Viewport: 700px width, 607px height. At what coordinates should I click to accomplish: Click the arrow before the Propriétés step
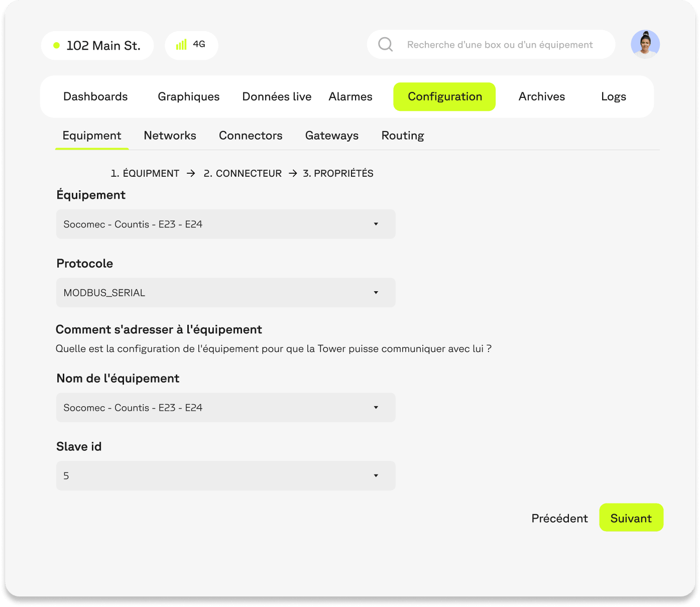click(293, 173)
